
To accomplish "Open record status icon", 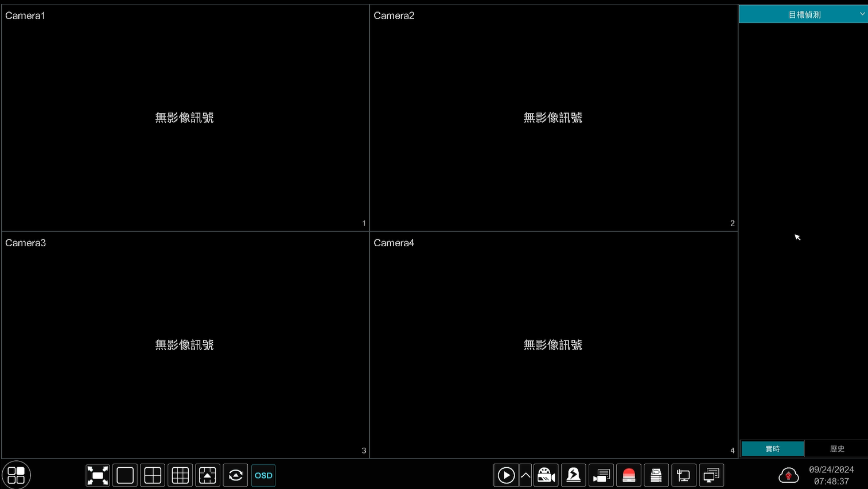I will point(601,475).
